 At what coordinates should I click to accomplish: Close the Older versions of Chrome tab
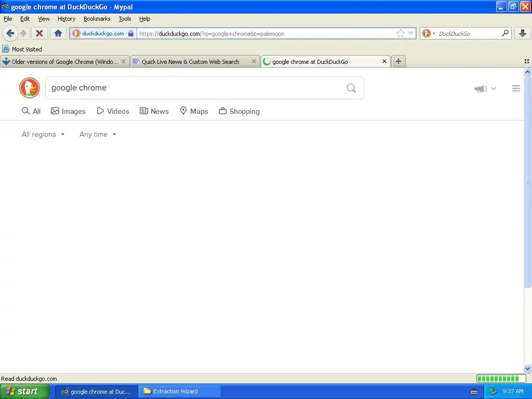point(124,61)
